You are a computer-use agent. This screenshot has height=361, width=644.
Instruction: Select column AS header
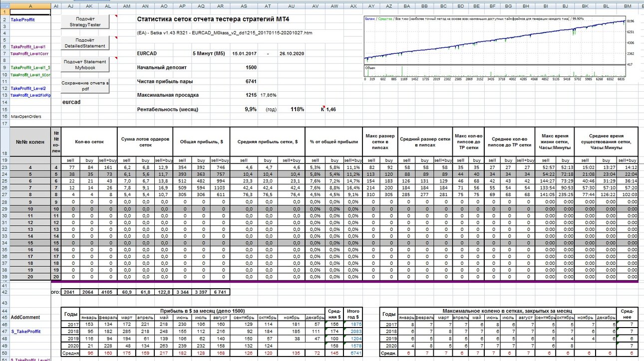point(244,5)
